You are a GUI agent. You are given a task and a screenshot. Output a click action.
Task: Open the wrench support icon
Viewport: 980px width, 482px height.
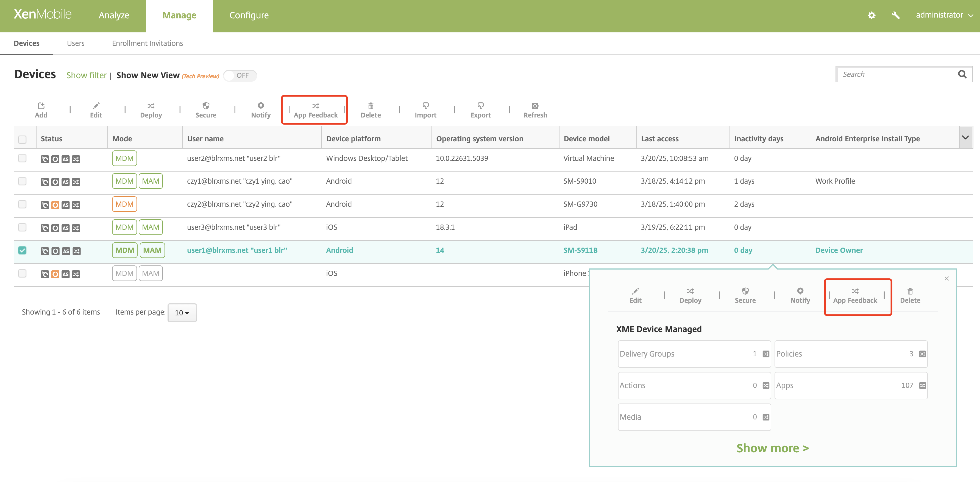point(896,15)
